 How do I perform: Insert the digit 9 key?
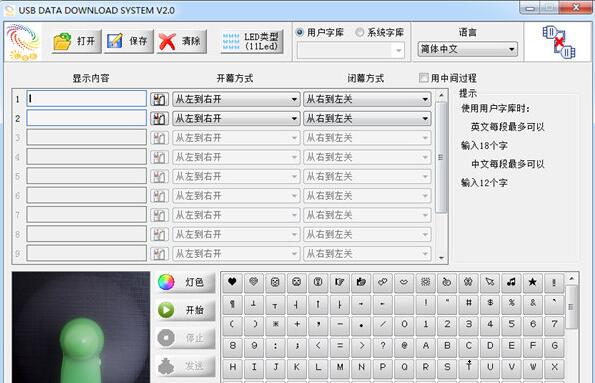[253, 346]
